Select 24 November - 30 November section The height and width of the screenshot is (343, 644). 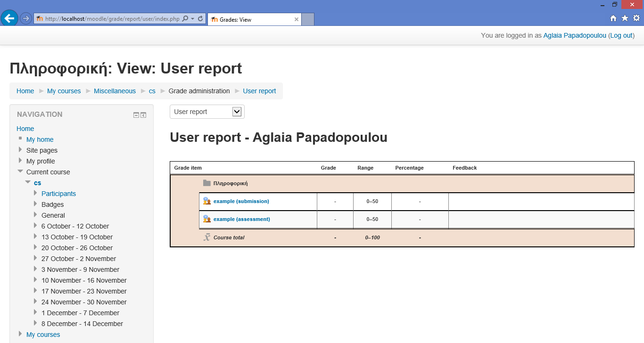[x=84, y=302]
